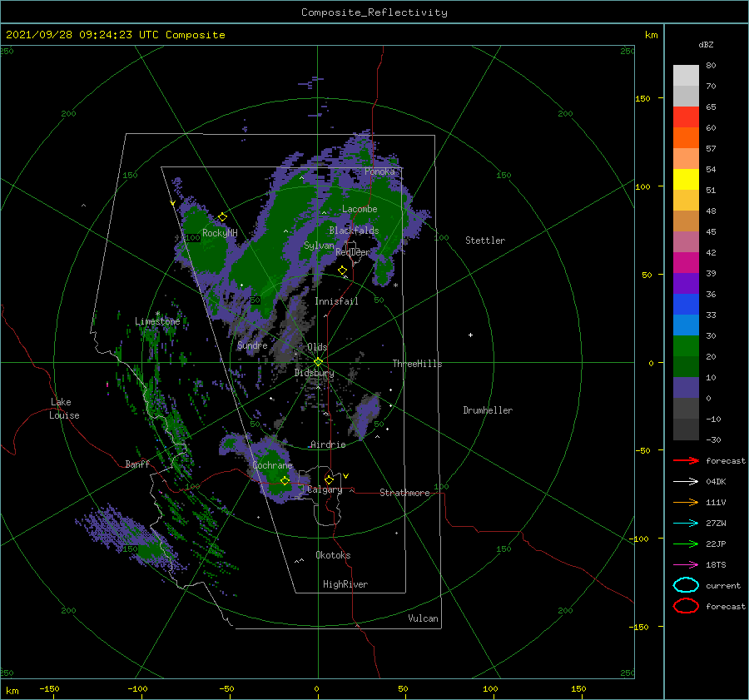This screenshot has width=749, height=700.
Task: Click the RockyMH label
Action: pyautogui.click(x=220, y=233)
